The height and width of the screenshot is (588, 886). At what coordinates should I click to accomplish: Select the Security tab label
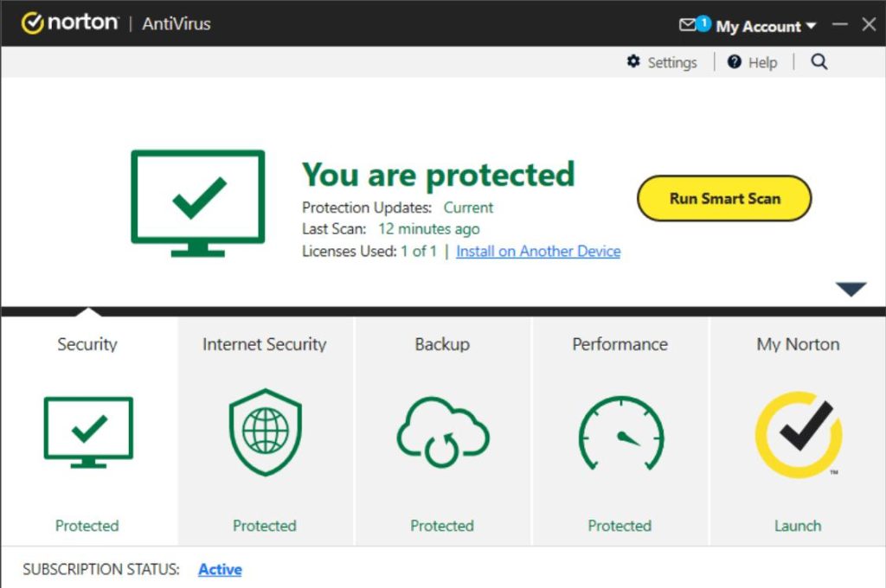(x=87, y=344)
